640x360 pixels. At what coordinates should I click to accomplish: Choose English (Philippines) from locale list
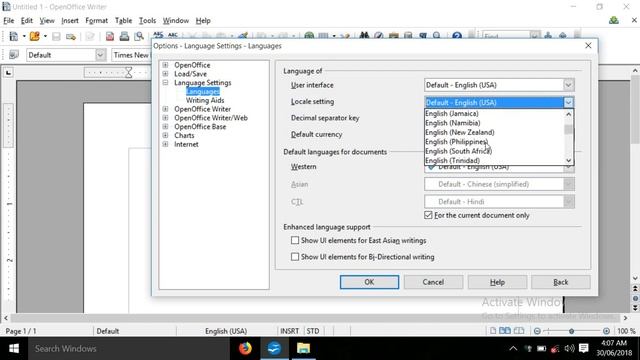(494, 142)
